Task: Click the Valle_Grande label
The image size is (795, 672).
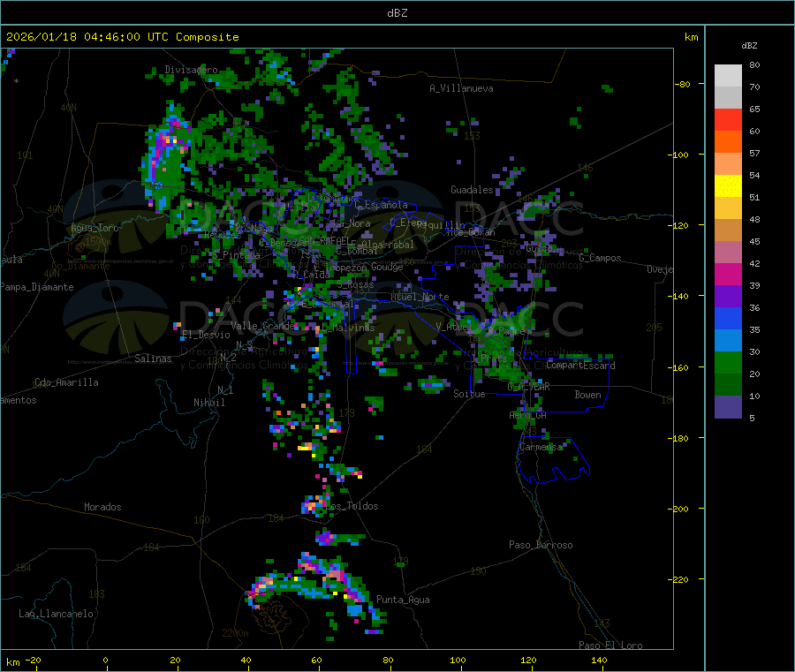Action: pyautogui.click(x=262, y=325)
